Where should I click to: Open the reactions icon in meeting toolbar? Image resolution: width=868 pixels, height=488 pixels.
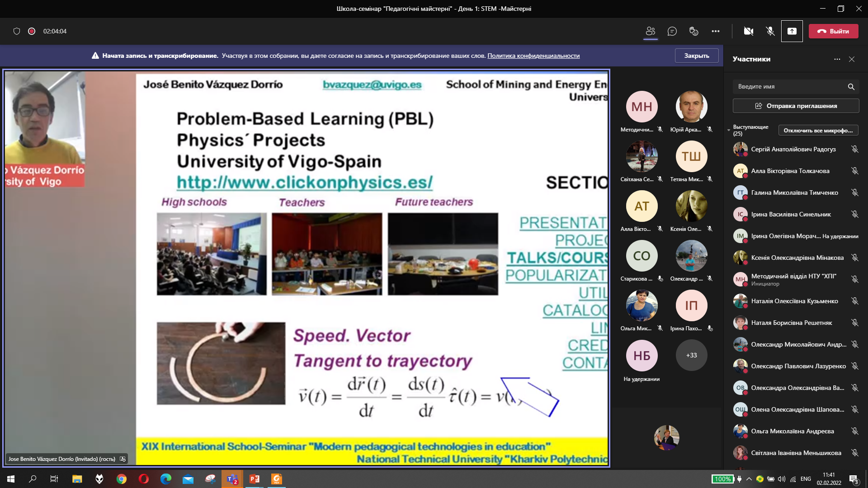coord(694,31)
